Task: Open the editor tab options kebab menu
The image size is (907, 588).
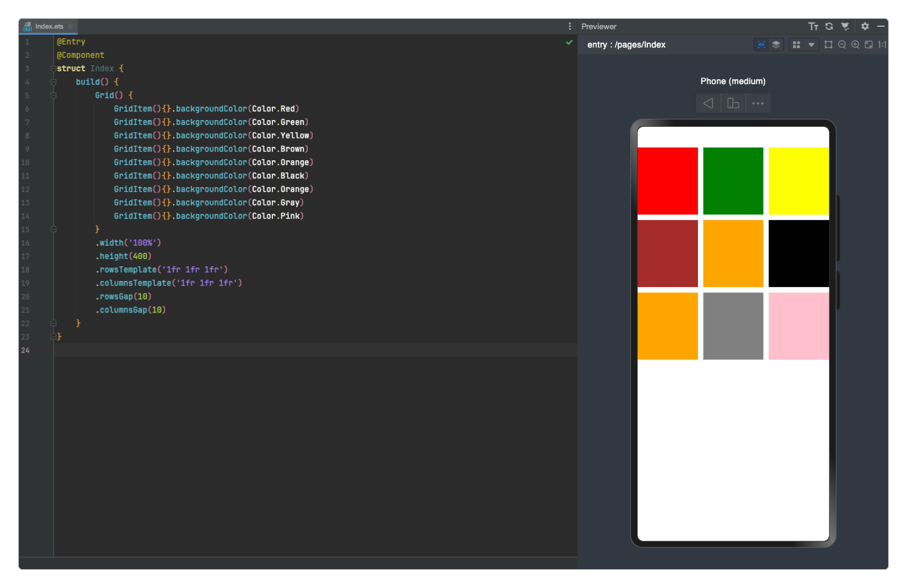Action: (x=570, y=26)
